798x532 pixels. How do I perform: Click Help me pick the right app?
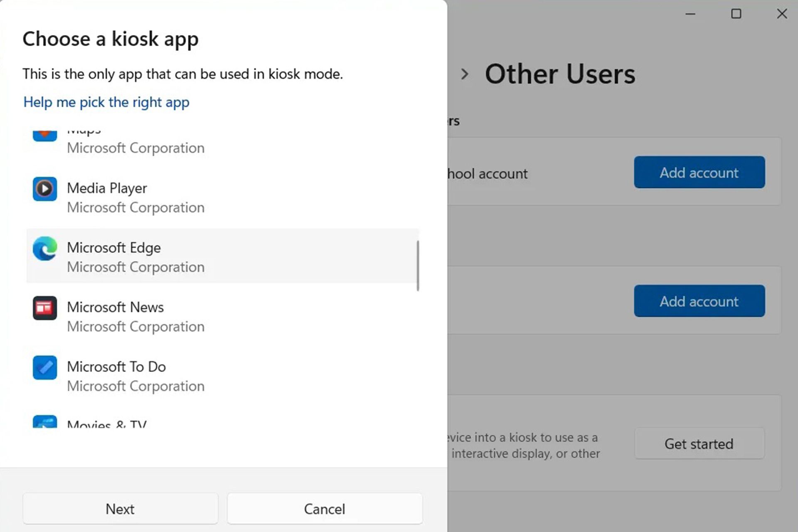106,102
